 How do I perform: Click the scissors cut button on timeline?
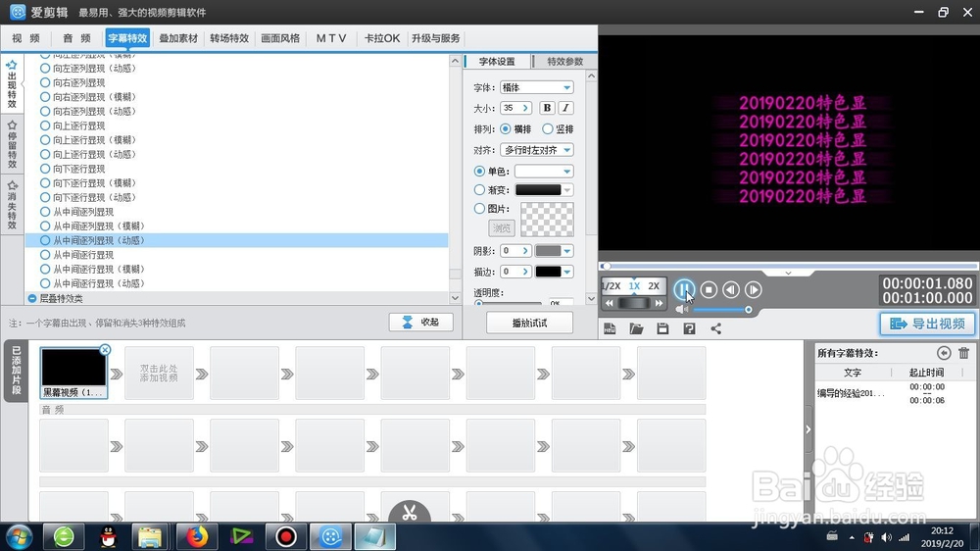[410, 512]
